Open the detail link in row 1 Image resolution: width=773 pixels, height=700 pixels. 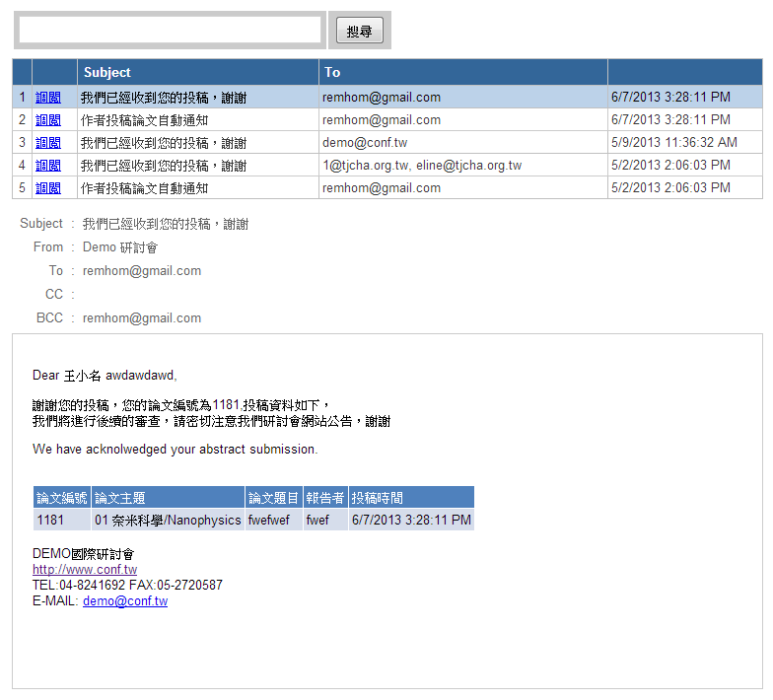click(48, 98)
